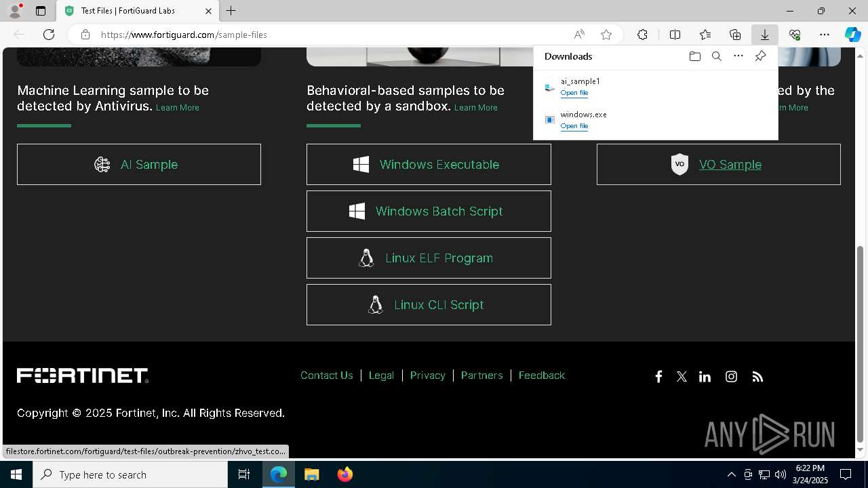
Task: Open Windows notification center
Action: click(x=846, y=474)
